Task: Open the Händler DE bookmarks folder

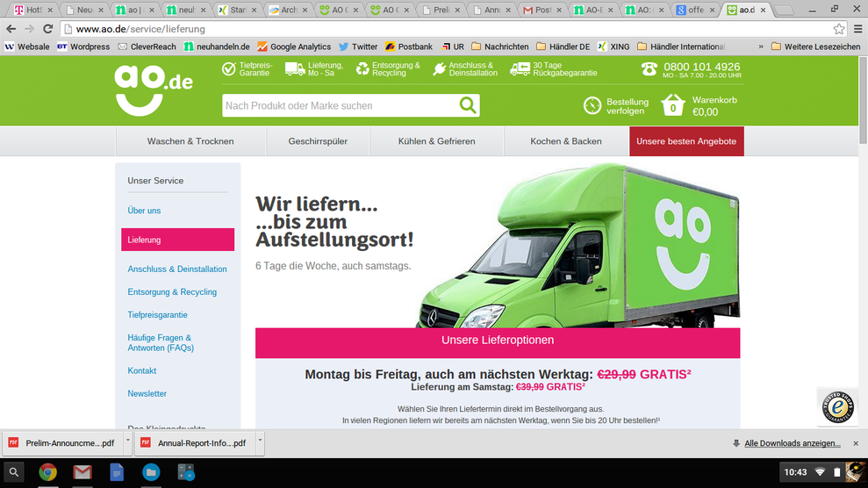Action: point(563,47)
